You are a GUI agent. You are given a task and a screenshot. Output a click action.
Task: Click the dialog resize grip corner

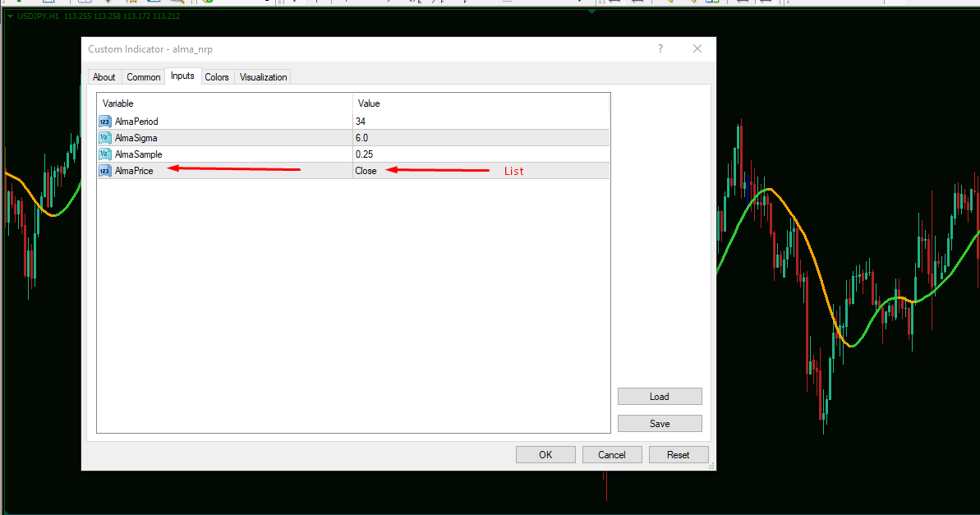[x=711, y=467]
